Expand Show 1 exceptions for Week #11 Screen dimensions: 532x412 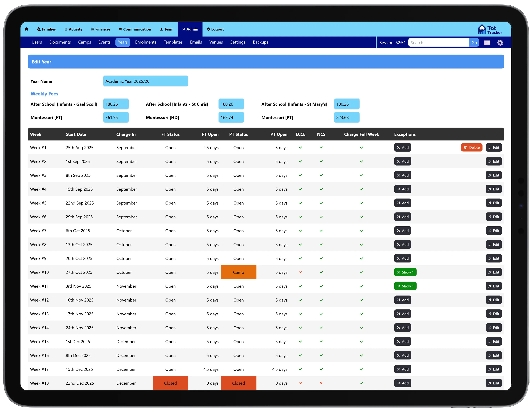click(x=405, y=286)
